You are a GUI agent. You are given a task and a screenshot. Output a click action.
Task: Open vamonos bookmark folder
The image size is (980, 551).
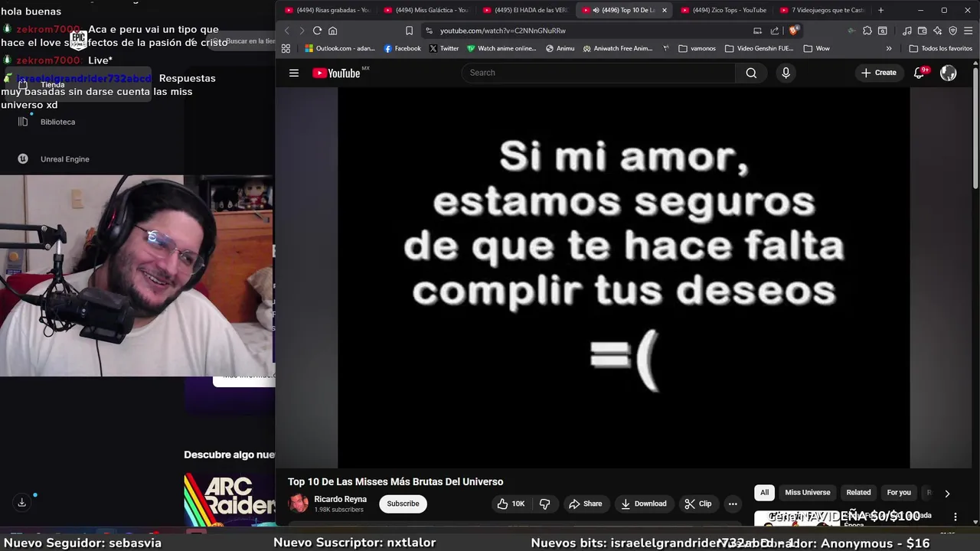(x=697, y=48)
